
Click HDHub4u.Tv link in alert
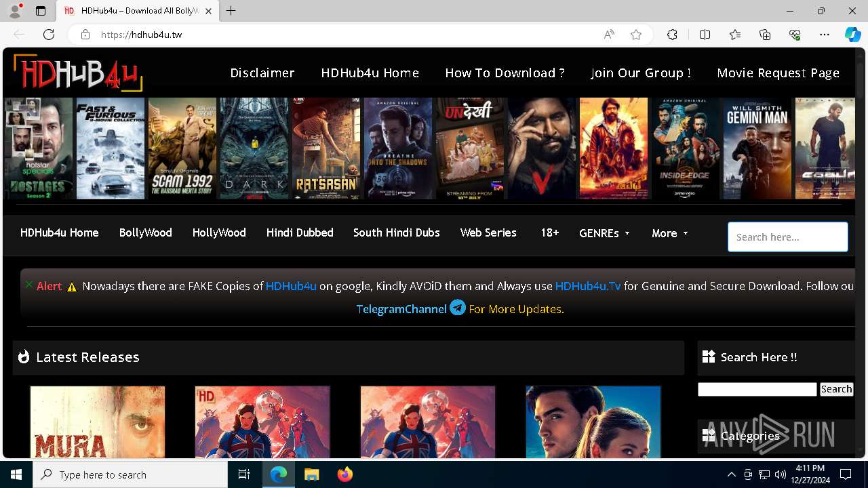(x=588, y=286)
